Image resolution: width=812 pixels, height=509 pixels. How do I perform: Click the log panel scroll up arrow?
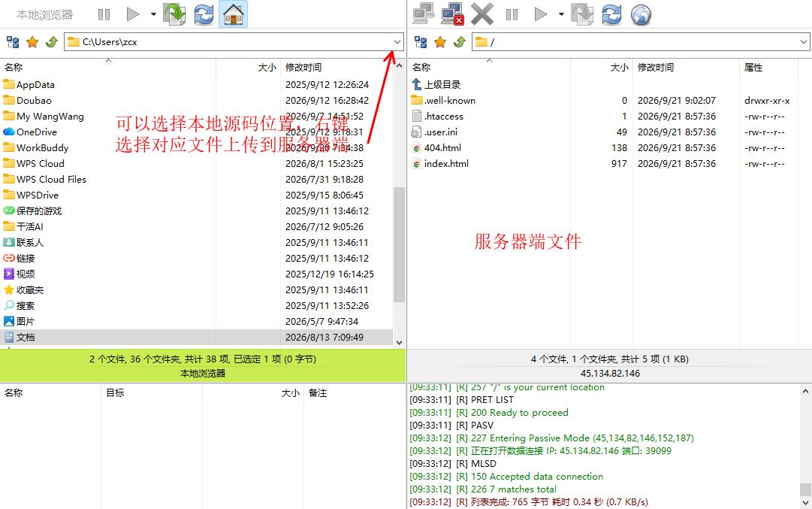[x=805, y=392]
